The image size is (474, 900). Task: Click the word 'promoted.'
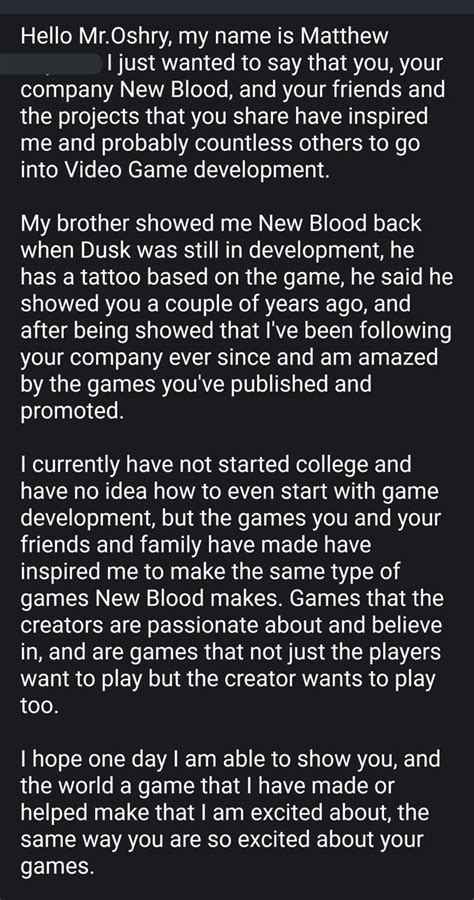(72, 411)
